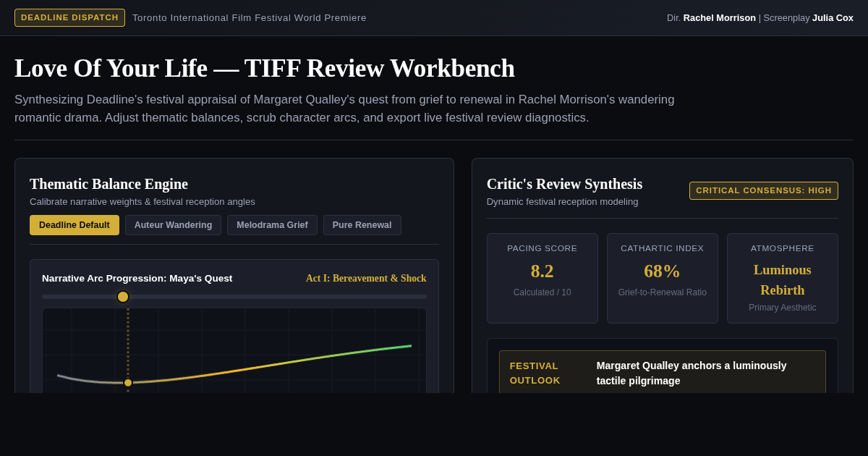The image size is (868, 456).
Task: Select the Pacing Score card
Action: pyautogui.click(x=542, y=278)
